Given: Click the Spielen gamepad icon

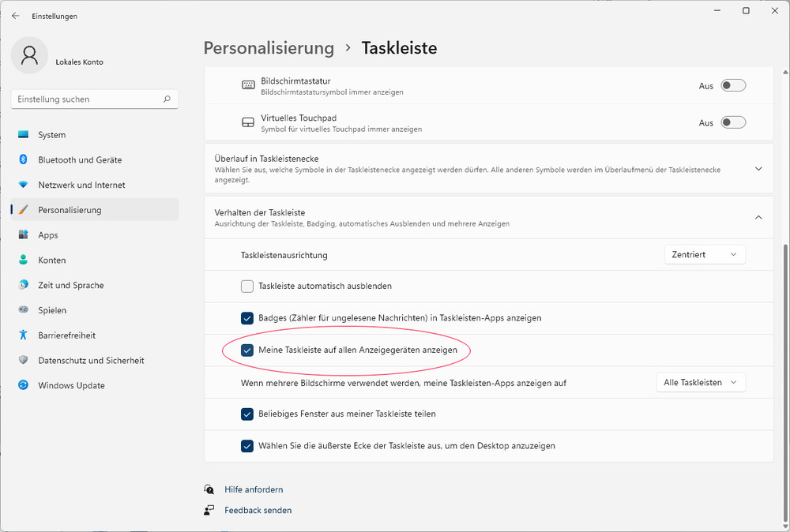Looking at the screenshot, I should point(23,309).
